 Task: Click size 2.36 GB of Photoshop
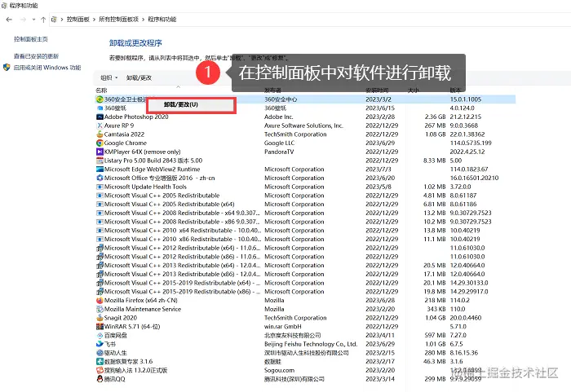click(435, 117)
